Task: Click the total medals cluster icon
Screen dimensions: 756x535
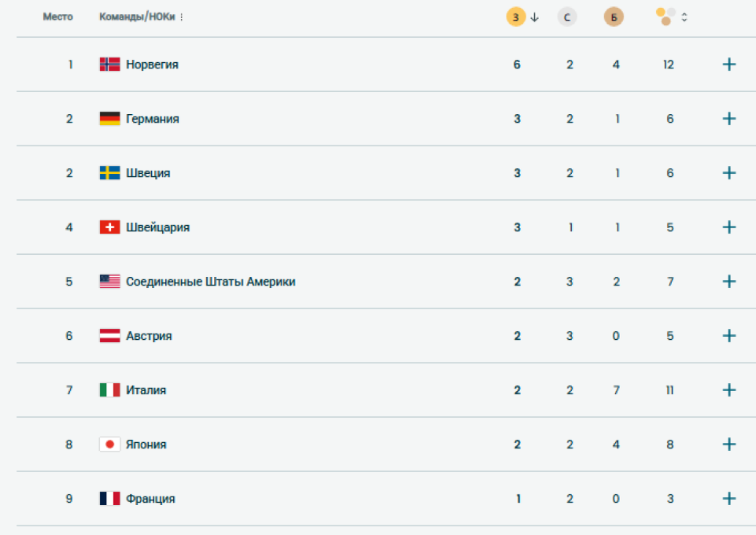Action: point(665,16)
